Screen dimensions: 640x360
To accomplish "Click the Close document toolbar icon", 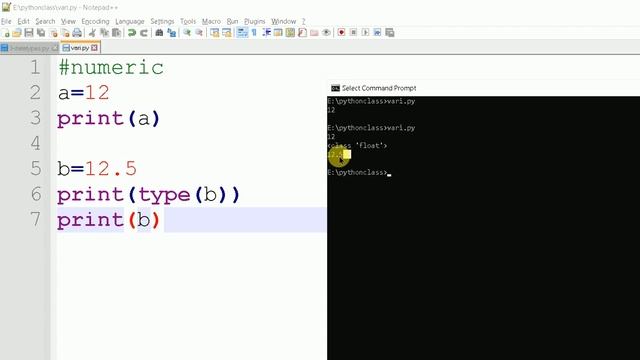I will (53, 33).
